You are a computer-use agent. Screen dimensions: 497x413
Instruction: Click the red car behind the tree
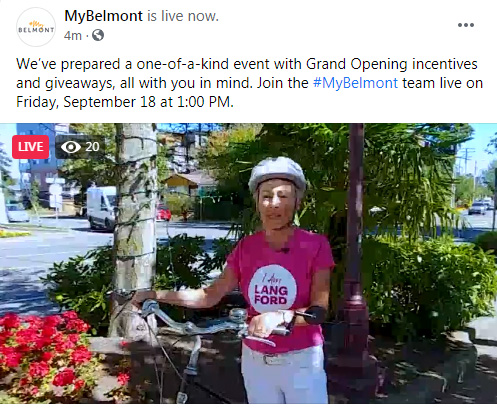(x=163, y=212)
